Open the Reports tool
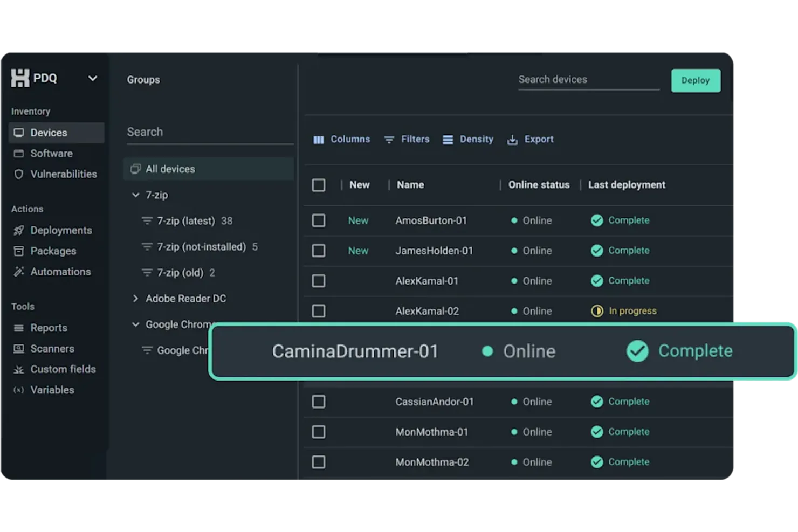This screenshot has width=798, height=532. tap(49, 328)
